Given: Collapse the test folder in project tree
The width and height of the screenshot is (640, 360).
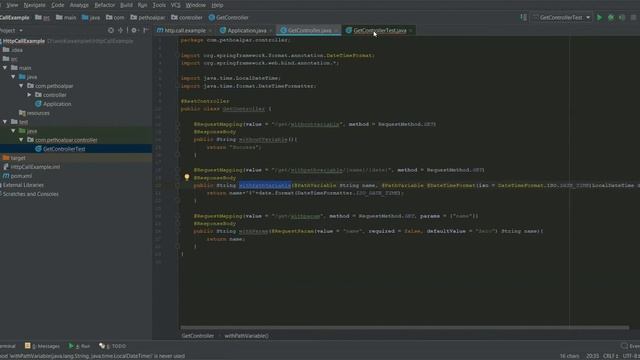Looking at the screenshot, I should click(5, 122).
